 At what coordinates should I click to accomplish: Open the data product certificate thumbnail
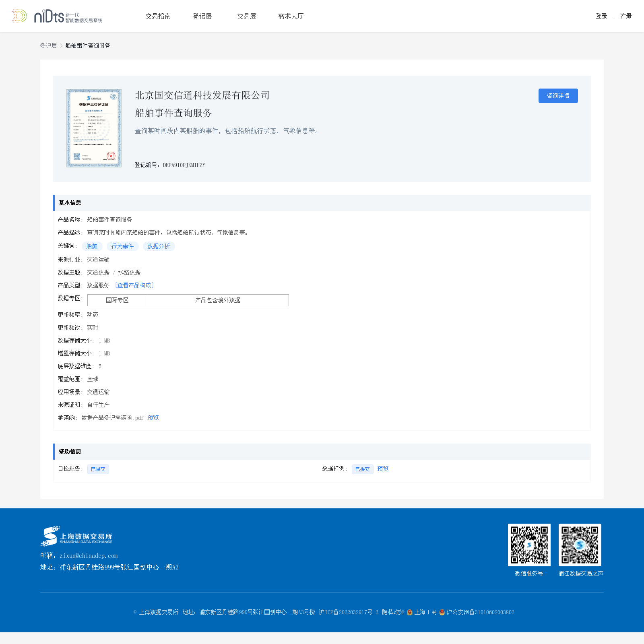[x=94, y=128]
